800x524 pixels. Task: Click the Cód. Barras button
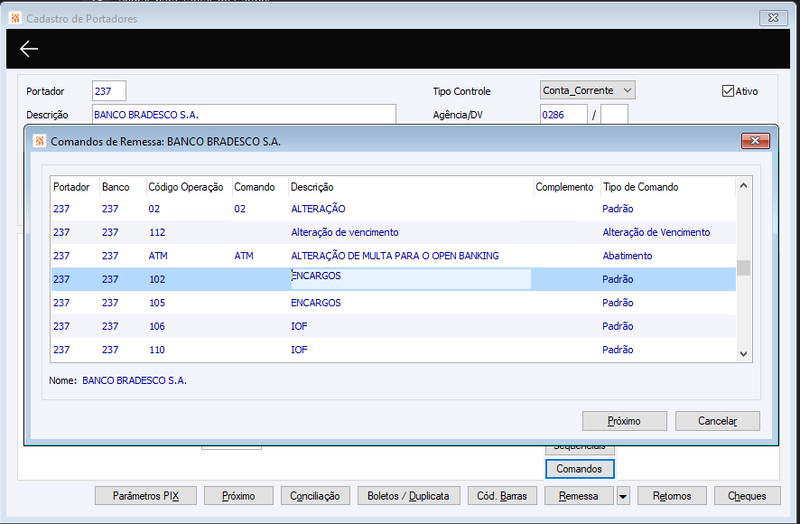tap(502, 496)
